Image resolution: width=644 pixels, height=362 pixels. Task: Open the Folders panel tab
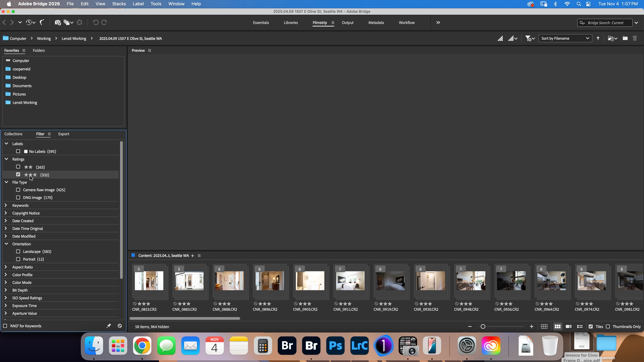[39, 50]
